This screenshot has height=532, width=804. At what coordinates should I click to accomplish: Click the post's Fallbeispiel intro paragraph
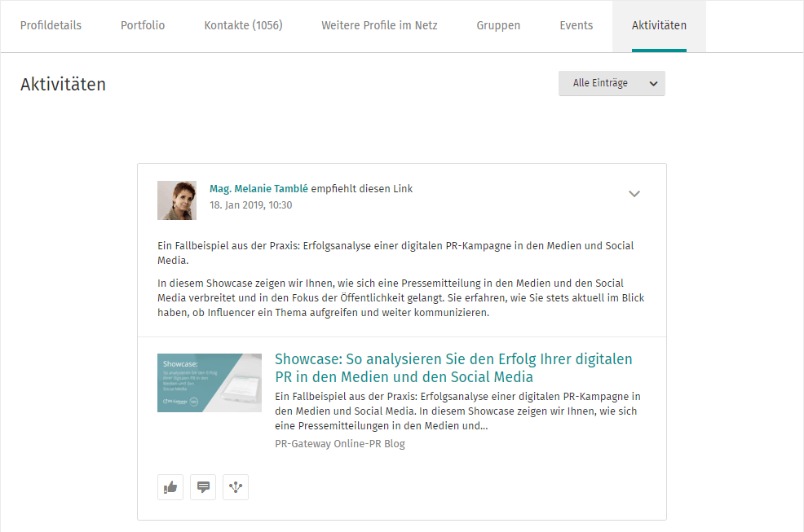pyautogui.click(x=395, y=253)
